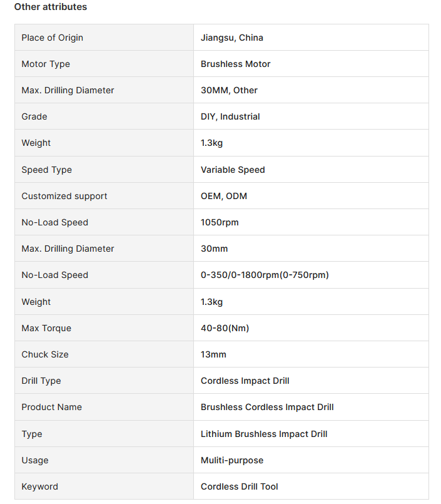The height and width of the screenshot is (504, 441).
Task: Click the "Speed Type" label
Action: (46, 170)
